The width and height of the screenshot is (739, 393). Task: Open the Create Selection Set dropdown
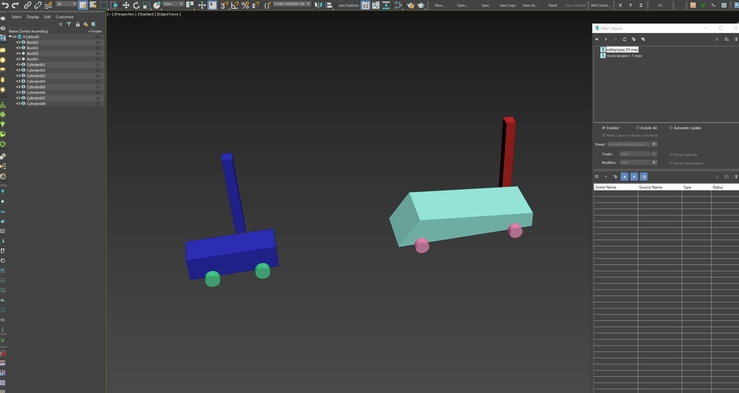pos(292,4)
